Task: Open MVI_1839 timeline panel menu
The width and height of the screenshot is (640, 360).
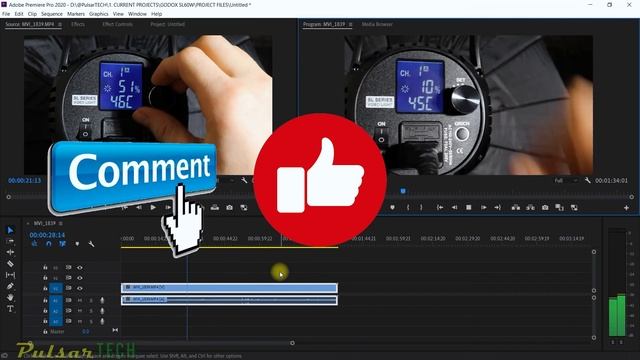Action: pos(61,224)
